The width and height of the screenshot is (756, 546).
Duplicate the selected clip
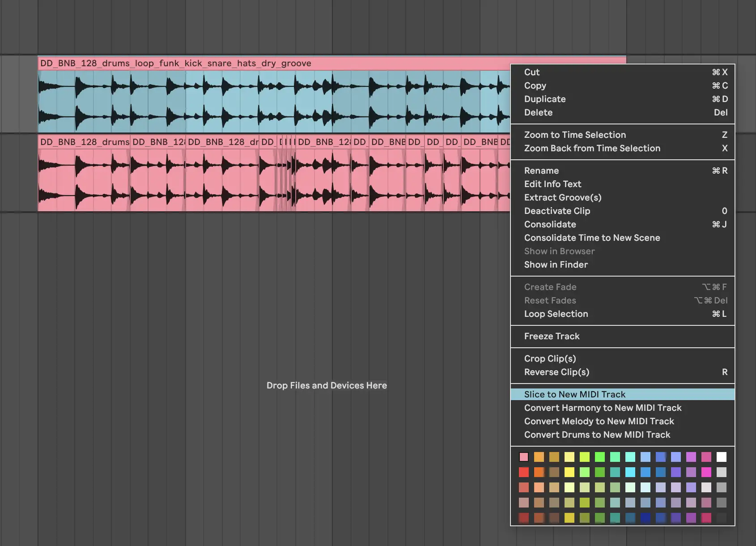[545, 99]
